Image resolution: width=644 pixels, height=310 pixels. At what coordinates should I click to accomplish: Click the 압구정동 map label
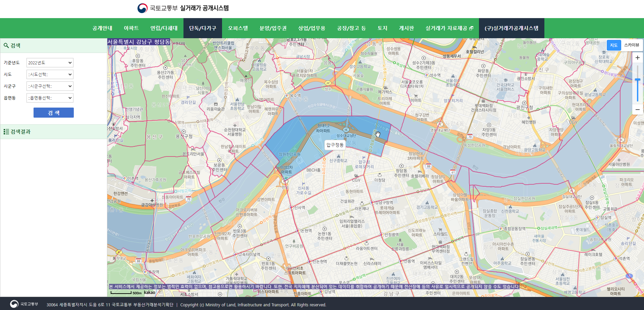tap(335, 145)
